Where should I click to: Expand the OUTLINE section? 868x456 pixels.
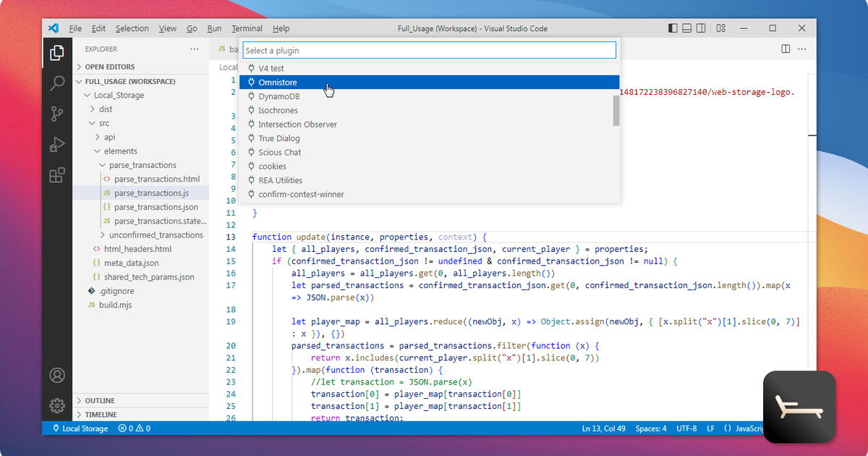tap(100, 400)
